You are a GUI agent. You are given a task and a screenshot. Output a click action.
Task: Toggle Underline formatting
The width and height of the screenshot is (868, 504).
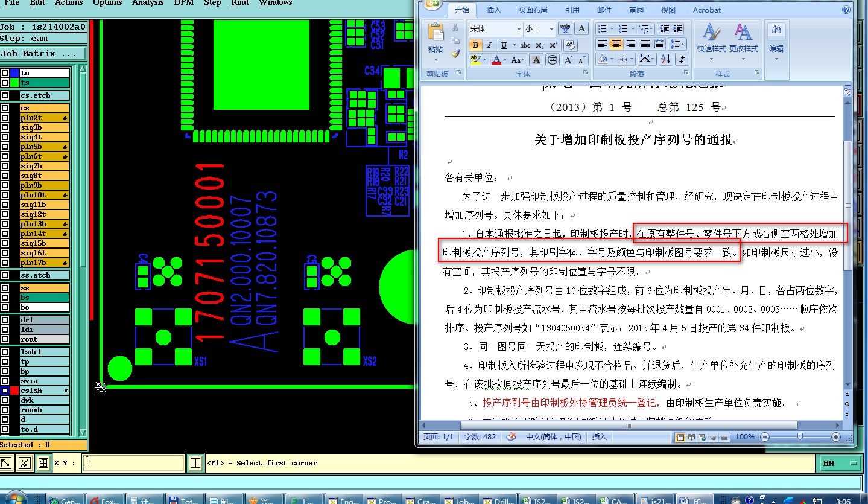click(x=502, y=45)
